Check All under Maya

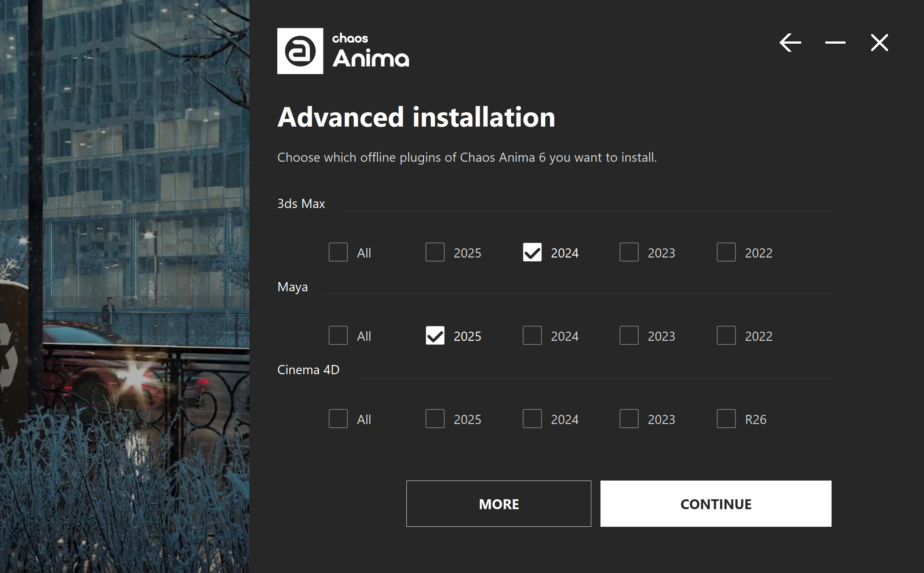tap(338, 335)
